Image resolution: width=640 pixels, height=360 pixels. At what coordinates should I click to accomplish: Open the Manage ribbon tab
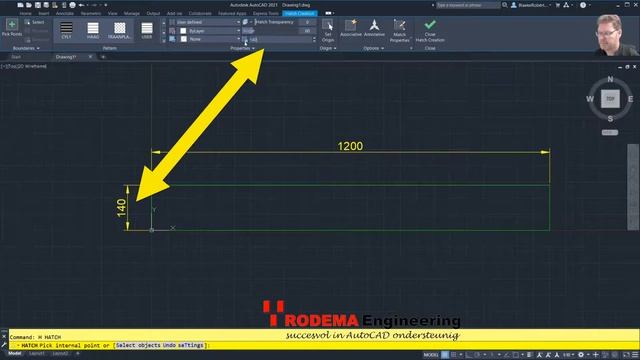coord(131,13)
